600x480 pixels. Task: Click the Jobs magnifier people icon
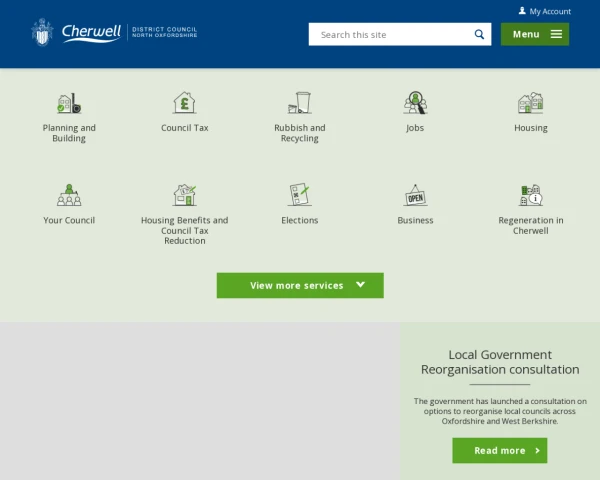(415, 103)
